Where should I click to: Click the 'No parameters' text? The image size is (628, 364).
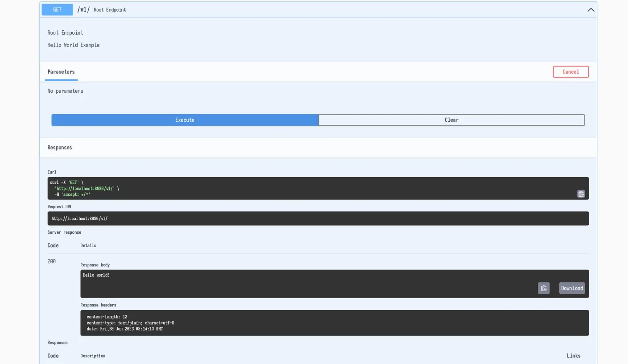tap(65, 91)
